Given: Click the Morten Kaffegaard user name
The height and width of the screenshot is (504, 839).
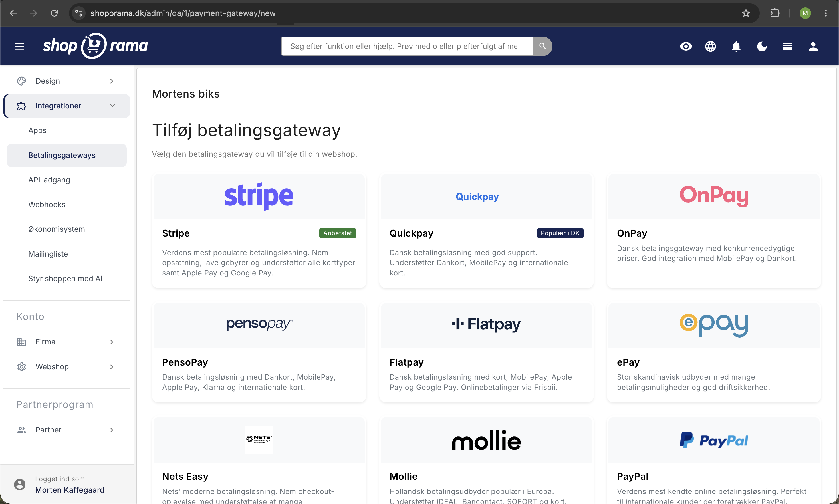Looking at the screenshot, I should point(70,490).
